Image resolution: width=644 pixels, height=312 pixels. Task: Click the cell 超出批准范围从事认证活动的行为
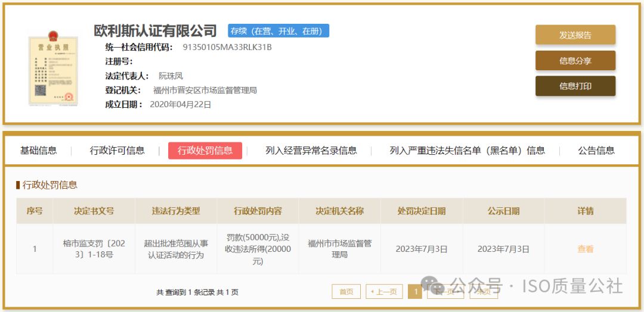(176, 249)
